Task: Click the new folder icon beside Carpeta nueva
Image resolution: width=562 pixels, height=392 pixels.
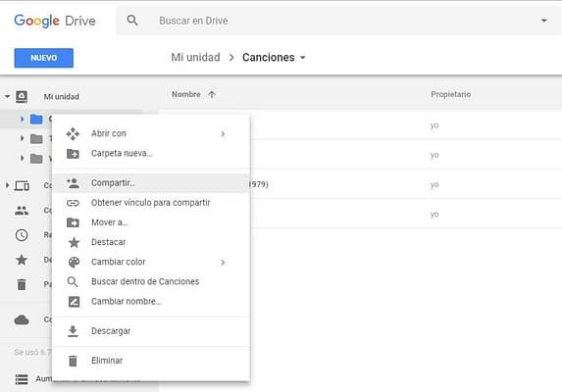Action: (73, 154)
